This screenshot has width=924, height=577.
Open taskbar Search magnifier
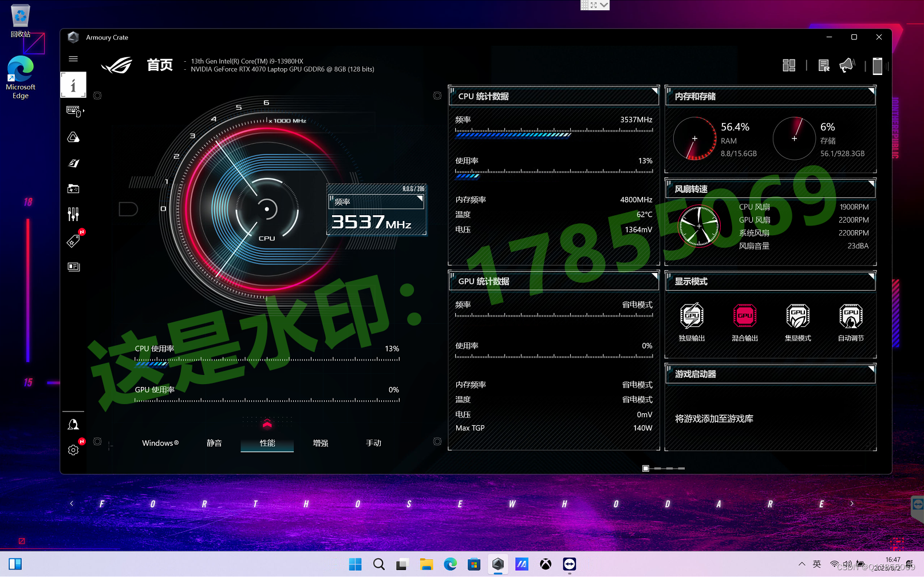pos(378,564)
